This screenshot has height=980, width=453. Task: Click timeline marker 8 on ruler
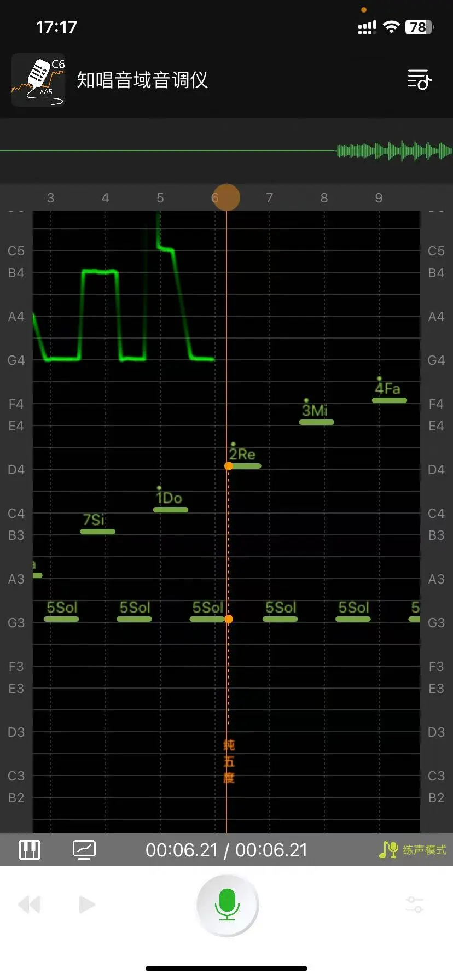click(x=324, y=198)
